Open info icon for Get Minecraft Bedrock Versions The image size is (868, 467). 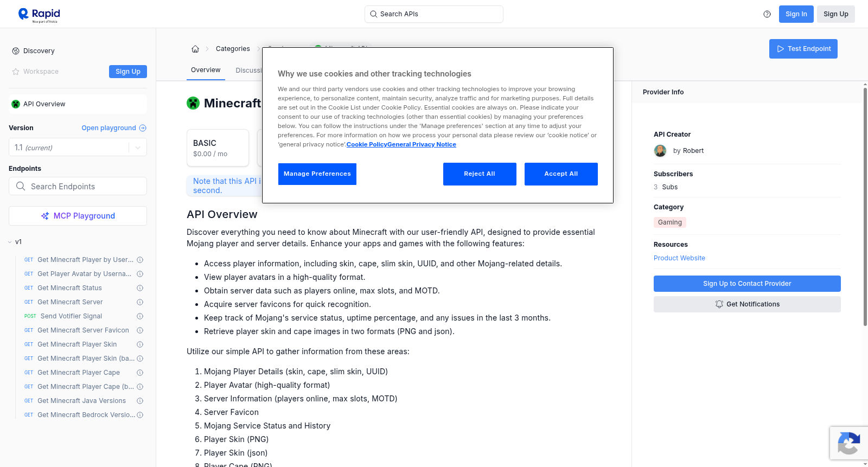point(140,415)
